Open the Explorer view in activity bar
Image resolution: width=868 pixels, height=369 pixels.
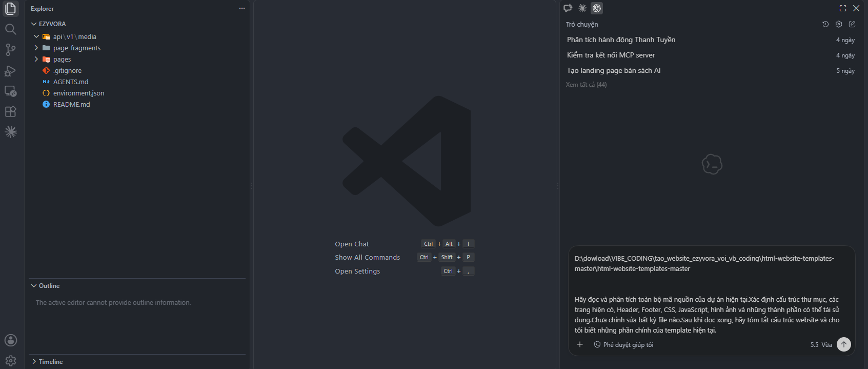click(x=10, y=8)
